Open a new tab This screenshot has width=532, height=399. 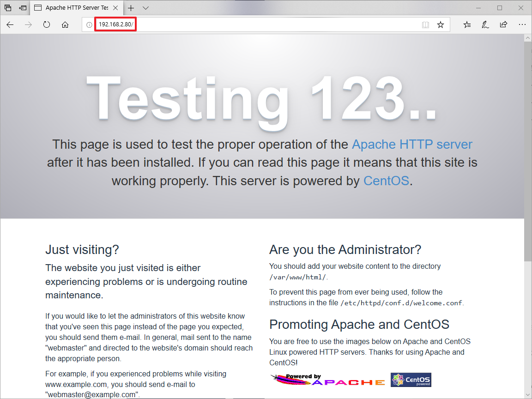(x=131, y=8)
